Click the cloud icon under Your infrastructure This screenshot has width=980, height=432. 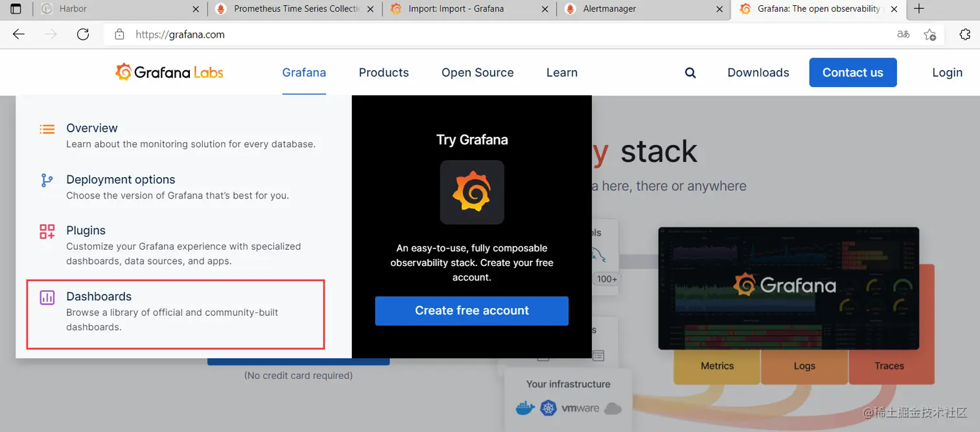tap(612, 409)
